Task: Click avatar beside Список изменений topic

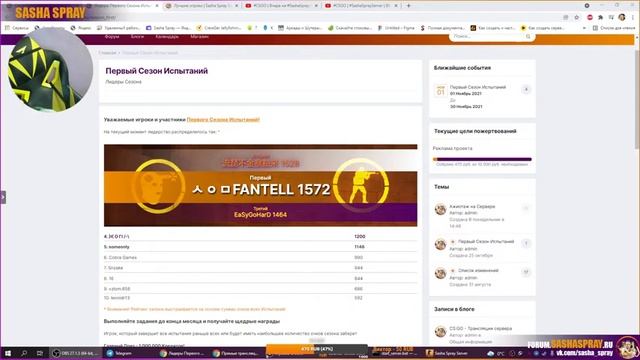Action: 440,273
